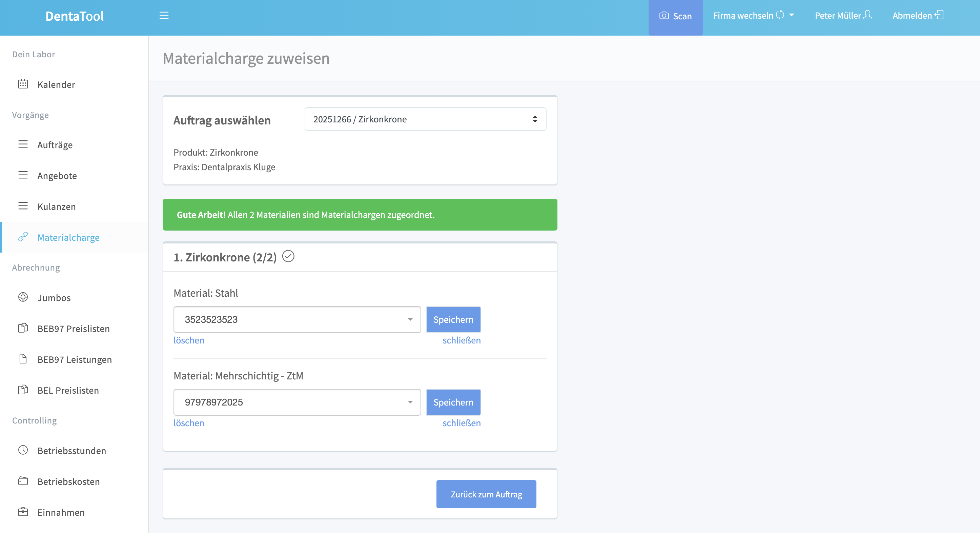
Task: Click schließen link under Stahl material
Action: [x=461, y=340]
